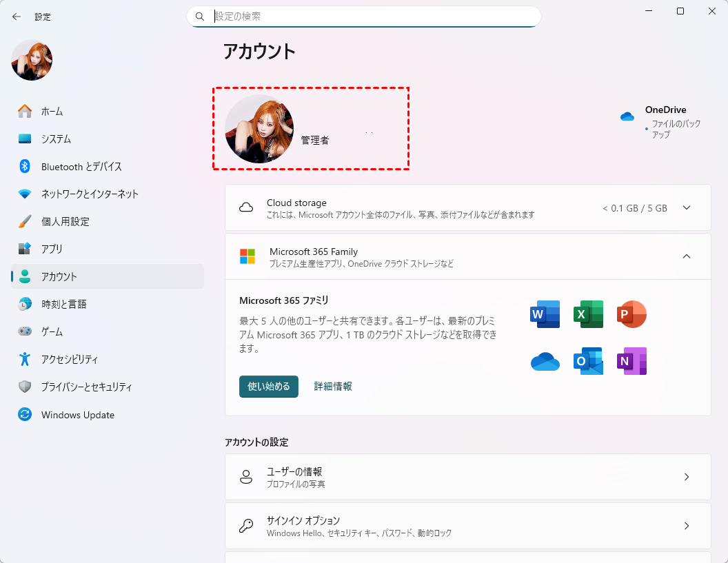Viewport: 728px width, 563px height.
Task: Go to システム in sidebar
Action: pos(56,139)
